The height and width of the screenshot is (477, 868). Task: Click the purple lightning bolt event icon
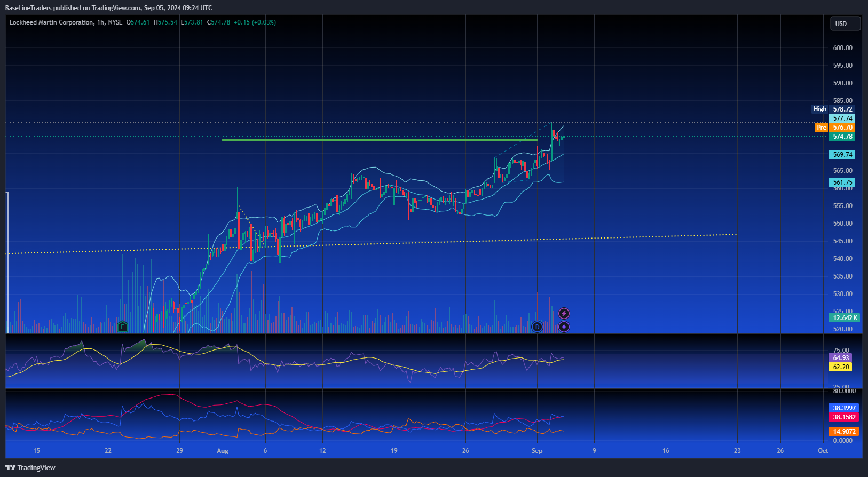tap(564, 313)
